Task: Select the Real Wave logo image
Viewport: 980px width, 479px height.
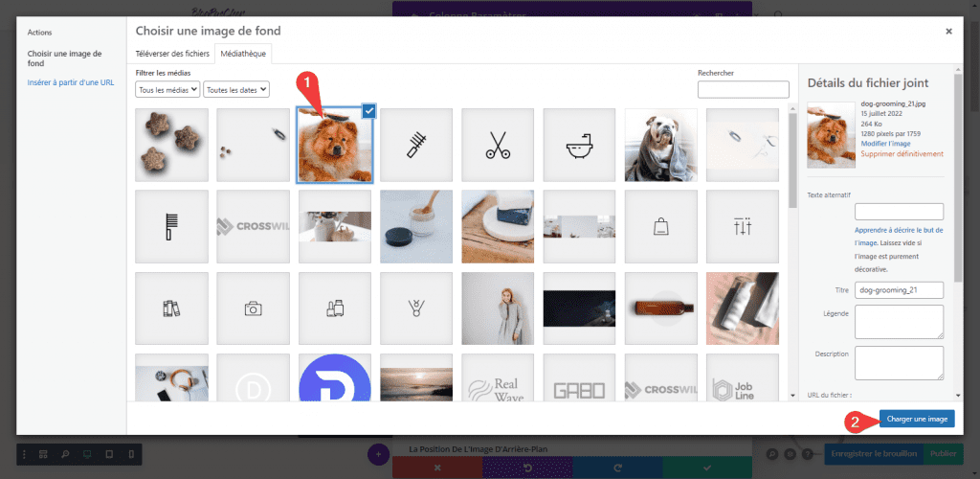Action: coord(498,377)
